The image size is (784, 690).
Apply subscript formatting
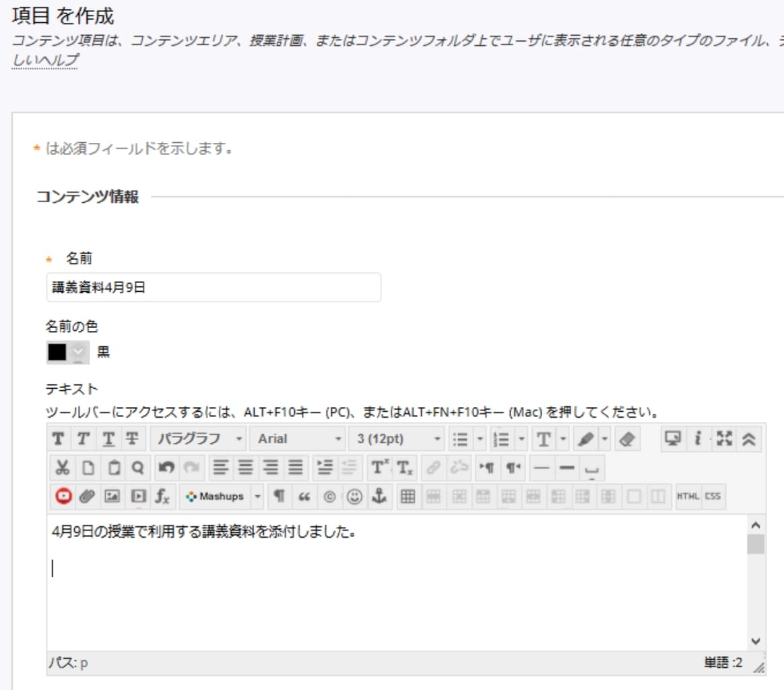coord(405,468)
